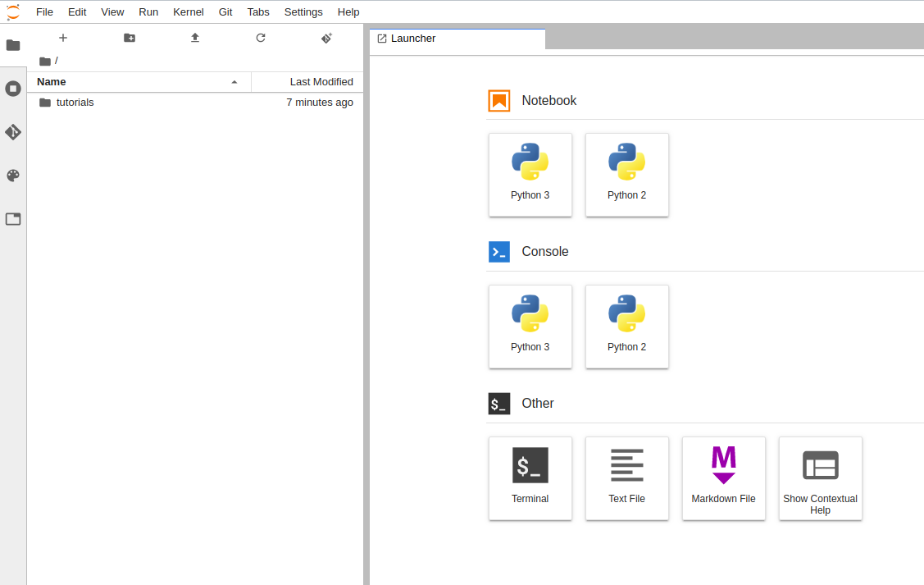
Task: Click the '/' breadcrumb path text
Action: pyautogui.click(x=56, y=61)
